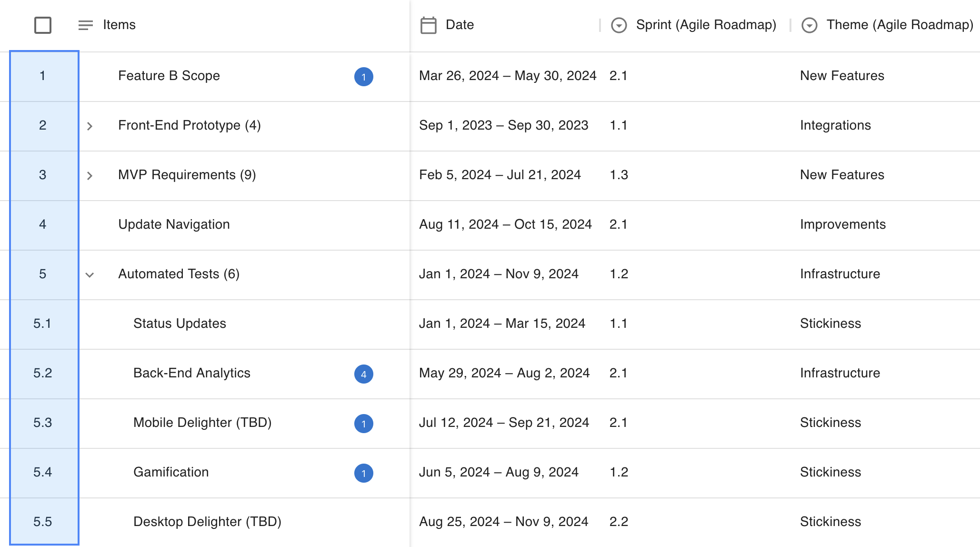This screenshot has height=547, width=980.
Task: Open comment badge on Feature B Scope
Action: (363, 77)
